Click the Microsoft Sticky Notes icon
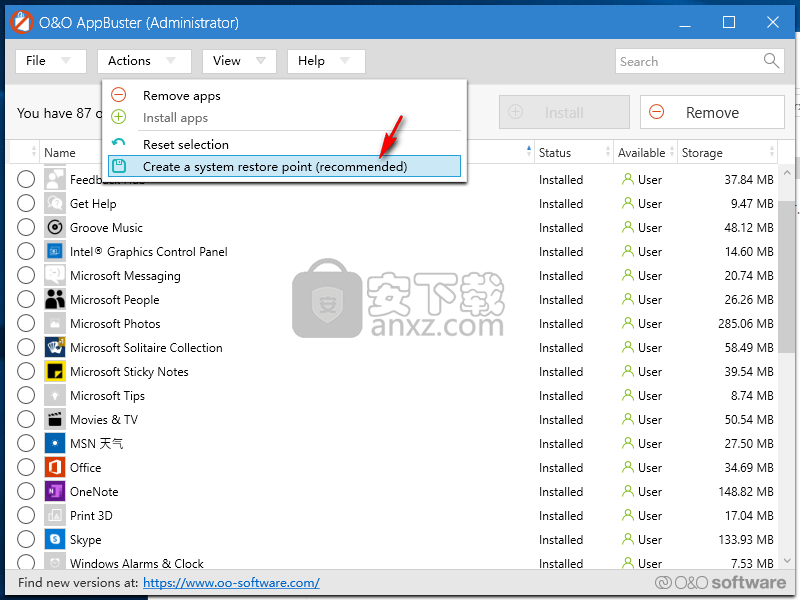Screen dimensions: 800x600 (55, 371)
